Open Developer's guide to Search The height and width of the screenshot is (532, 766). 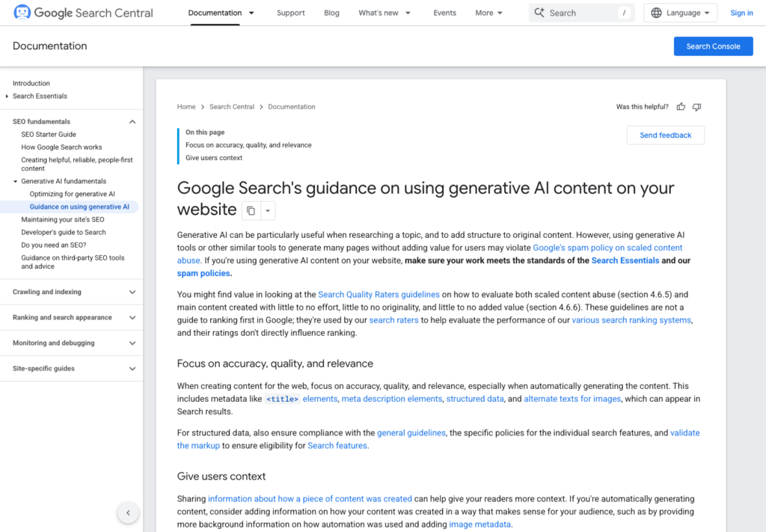[63, 232]
